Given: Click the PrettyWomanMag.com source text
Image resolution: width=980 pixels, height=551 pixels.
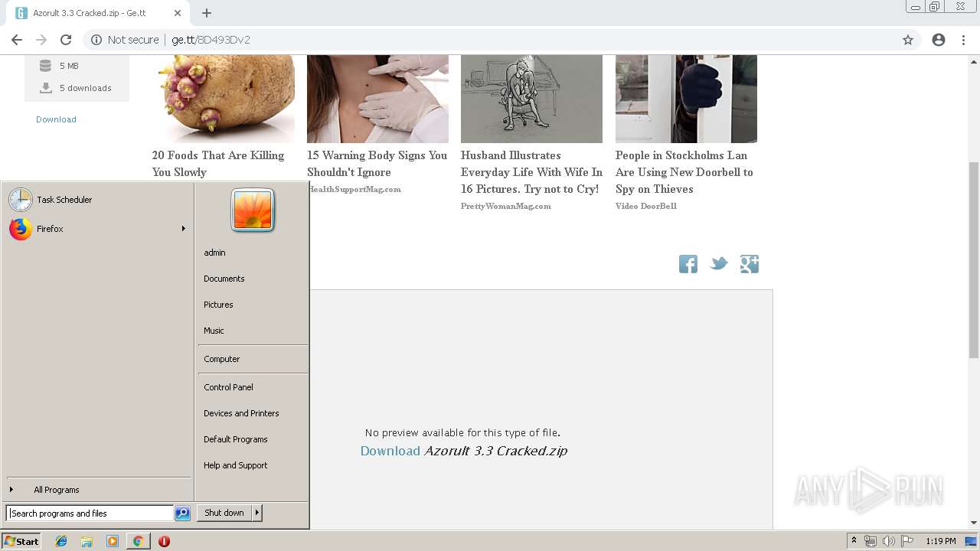Looking at the screenshot, I should pos(506,206).
